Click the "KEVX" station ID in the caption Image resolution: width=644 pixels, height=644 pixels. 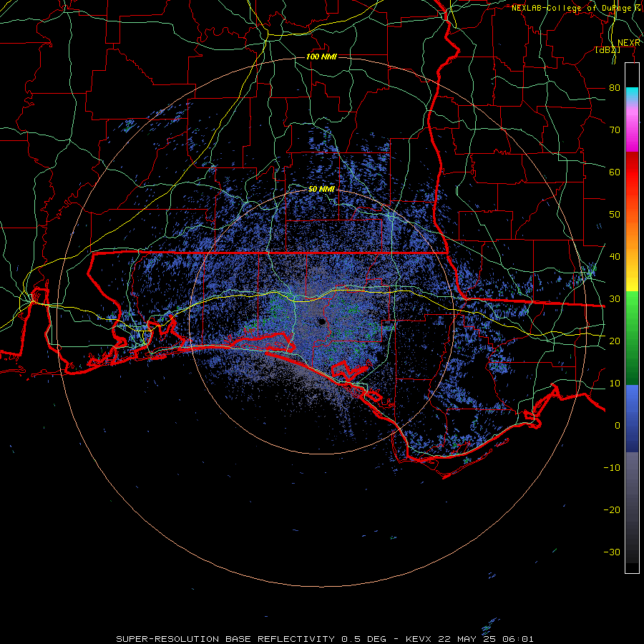point(419,639)
